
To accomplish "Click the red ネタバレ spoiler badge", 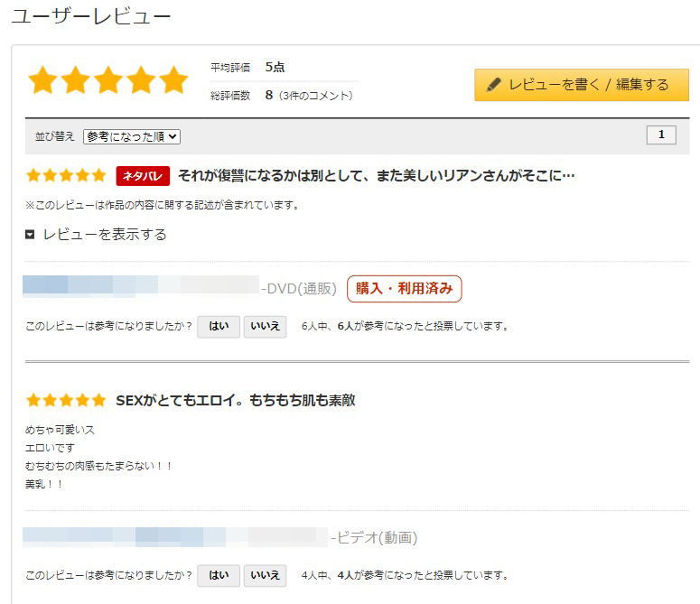I will (143, 175).
